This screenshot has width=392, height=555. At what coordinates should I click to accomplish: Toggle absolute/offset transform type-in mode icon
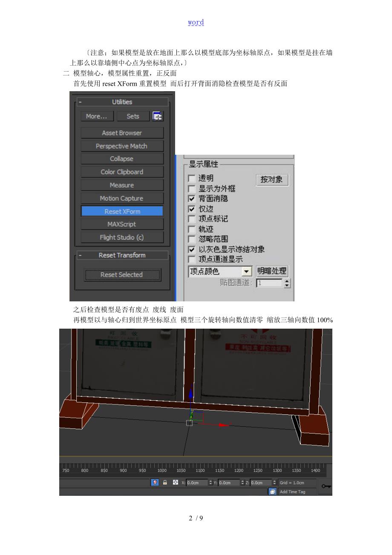click(x=176, y=483)
